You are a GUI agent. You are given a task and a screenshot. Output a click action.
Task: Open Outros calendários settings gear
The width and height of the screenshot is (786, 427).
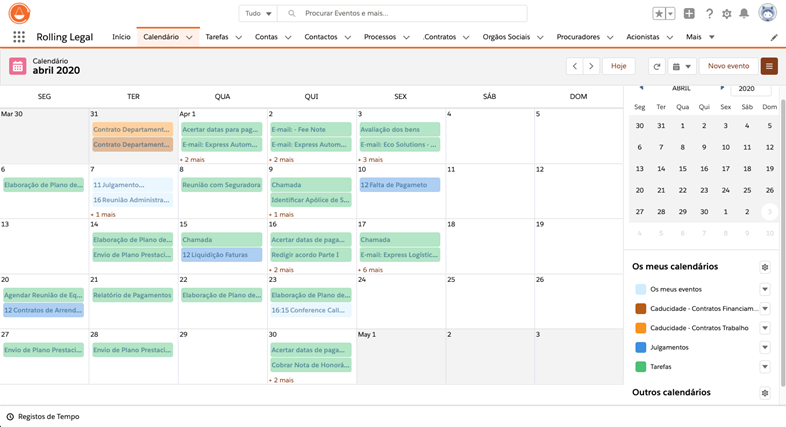(765, 393)
